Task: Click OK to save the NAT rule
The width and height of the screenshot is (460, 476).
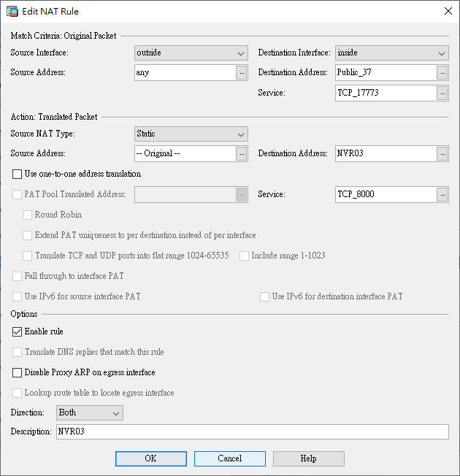Action: coord(150,458)
